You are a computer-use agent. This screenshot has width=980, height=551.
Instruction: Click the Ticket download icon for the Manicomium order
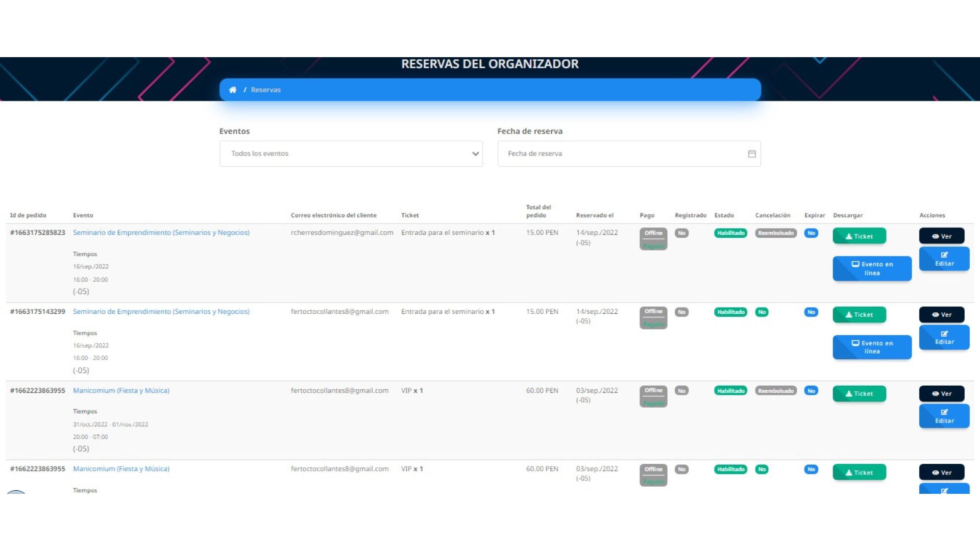click(849, 393)
